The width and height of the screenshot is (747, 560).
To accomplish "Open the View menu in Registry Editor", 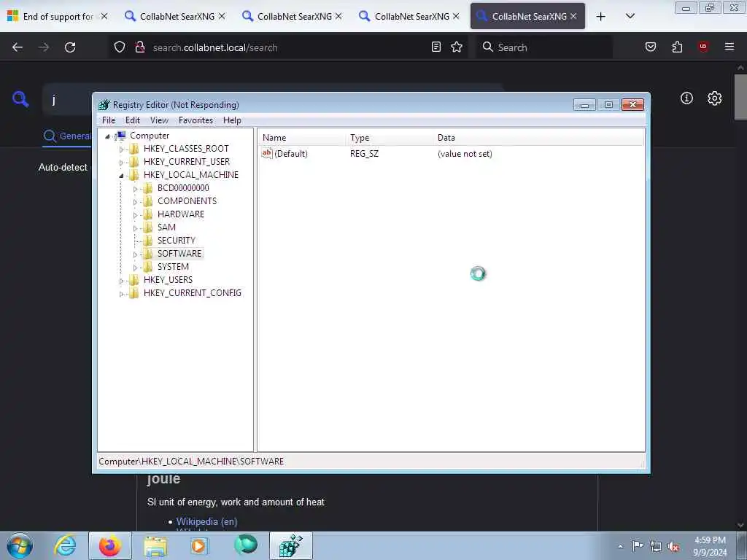I will [159, 120].
